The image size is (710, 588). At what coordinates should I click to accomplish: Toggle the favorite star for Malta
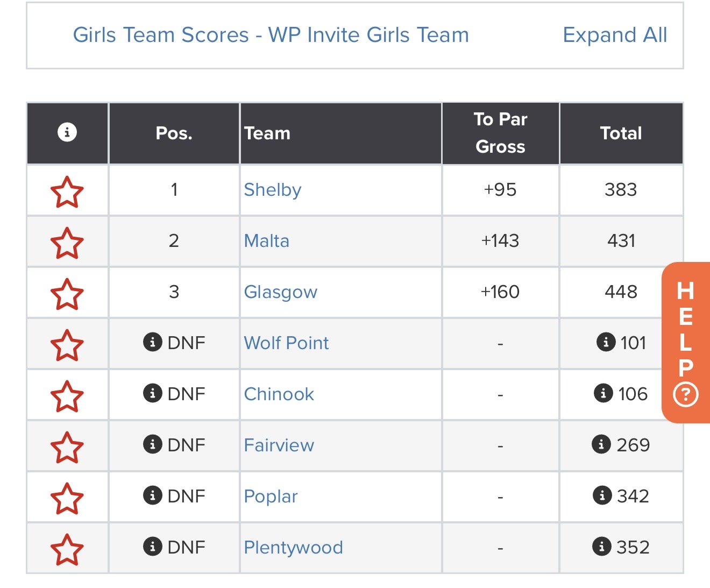[67, 243]
